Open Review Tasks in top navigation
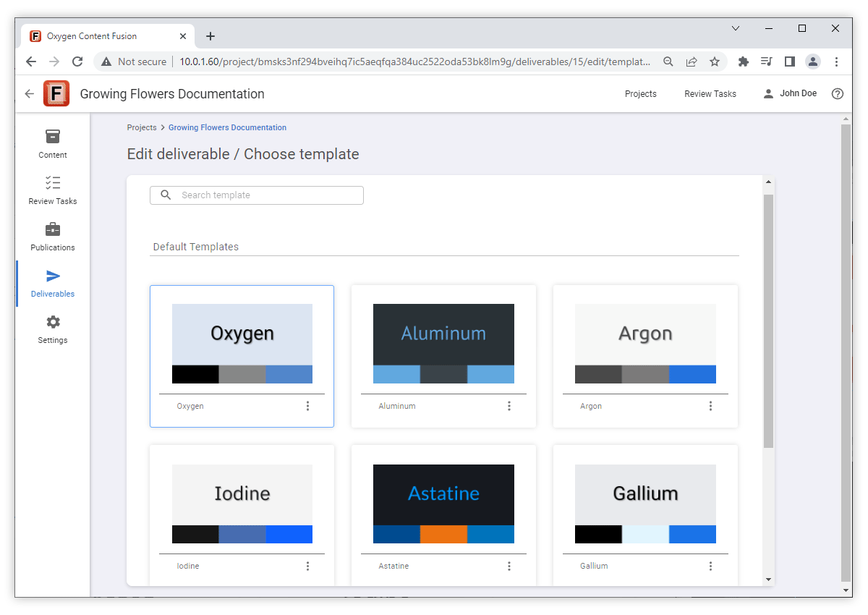868x615 pixels. pos(710,94)
